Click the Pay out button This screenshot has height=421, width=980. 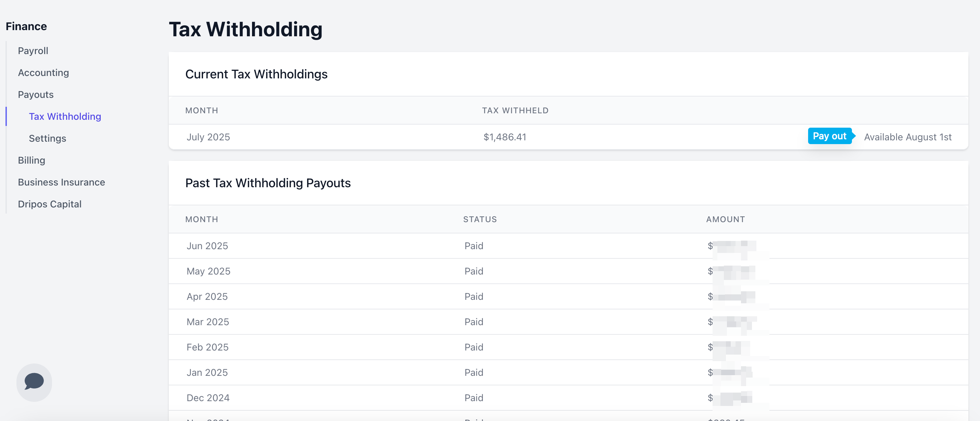click(830, 136)
